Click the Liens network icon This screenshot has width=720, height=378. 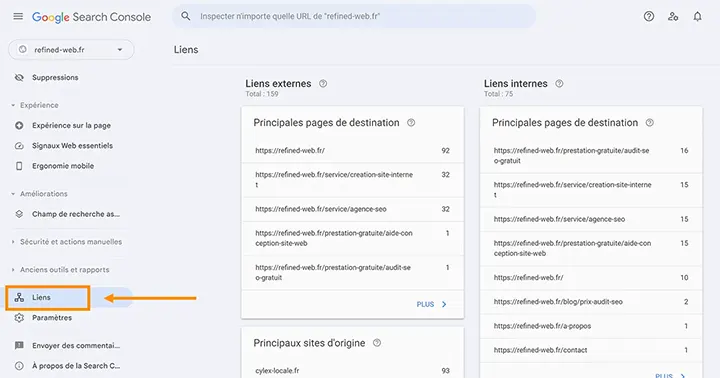19,298
